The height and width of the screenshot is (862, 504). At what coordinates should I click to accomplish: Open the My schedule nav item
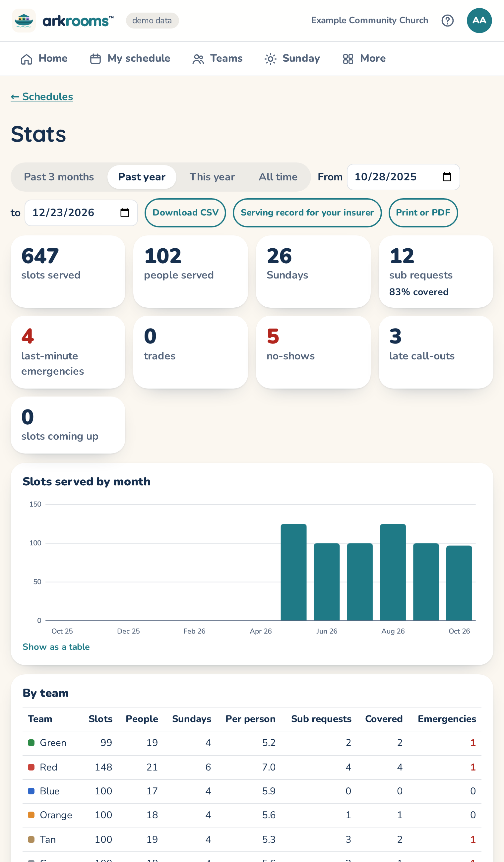pyautogui.click(x=130, y=59)
